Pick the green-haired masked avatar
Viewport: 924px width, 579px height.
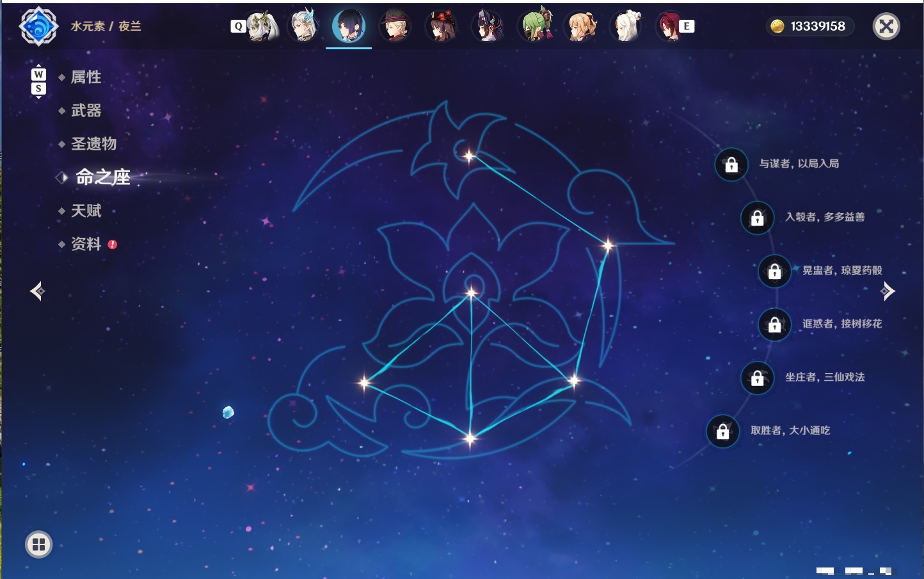point(535,26)
